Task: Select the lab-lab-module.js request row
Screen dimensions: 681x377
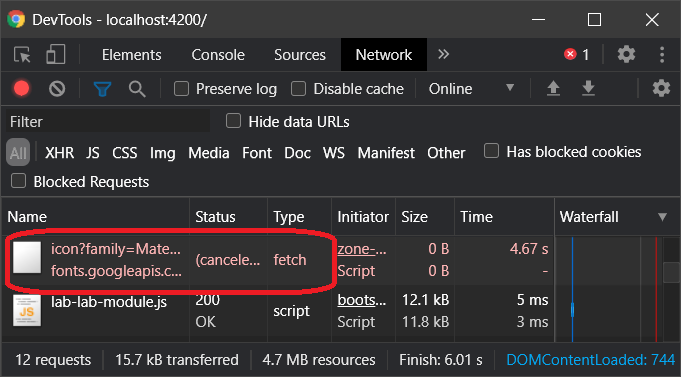Action: pyautogui.click(x=108, y=301)
